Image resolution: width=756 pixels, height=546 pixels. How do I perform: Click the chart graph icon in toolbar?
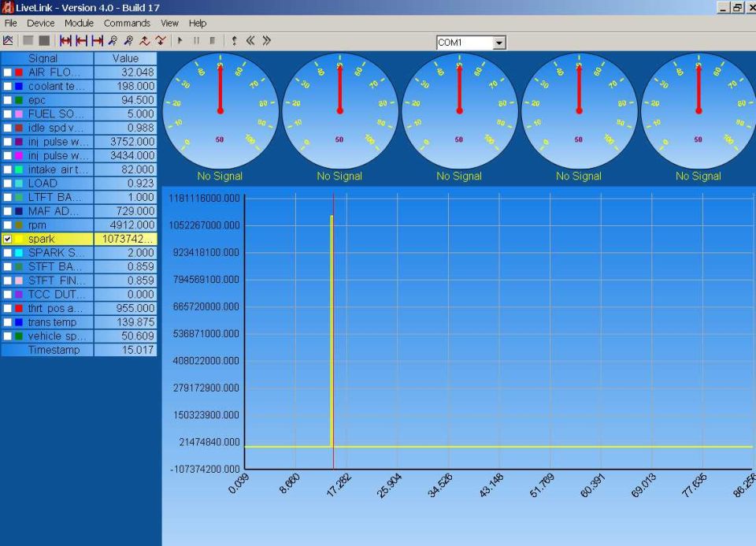click(8, 41)
